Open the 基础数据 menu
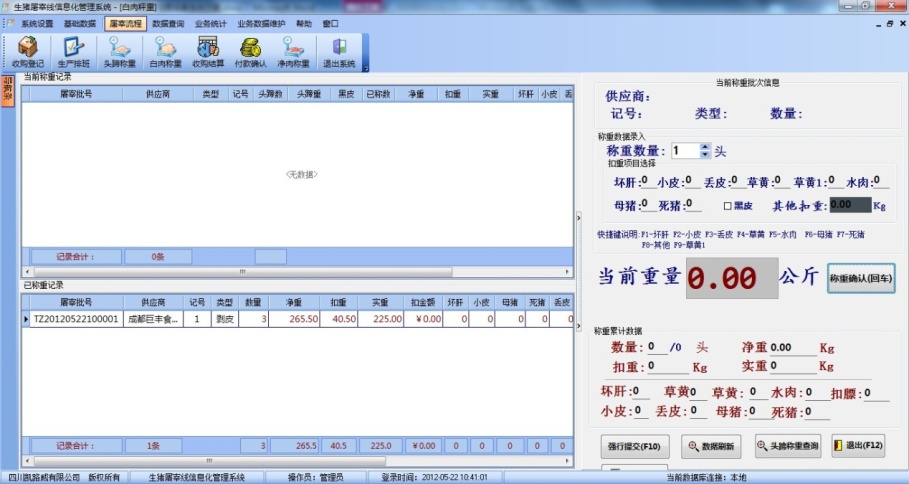 click(x=79, y=24)
